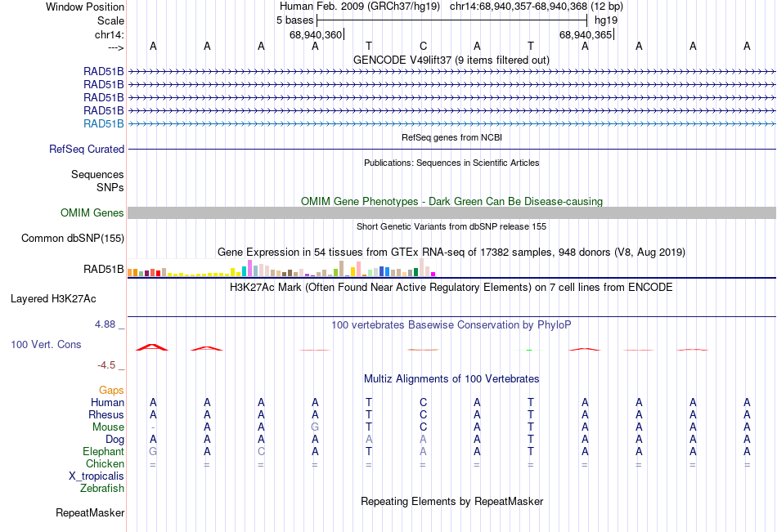Click the Dog species label
This screenshot has width=777, height=532.
[115, 440]
